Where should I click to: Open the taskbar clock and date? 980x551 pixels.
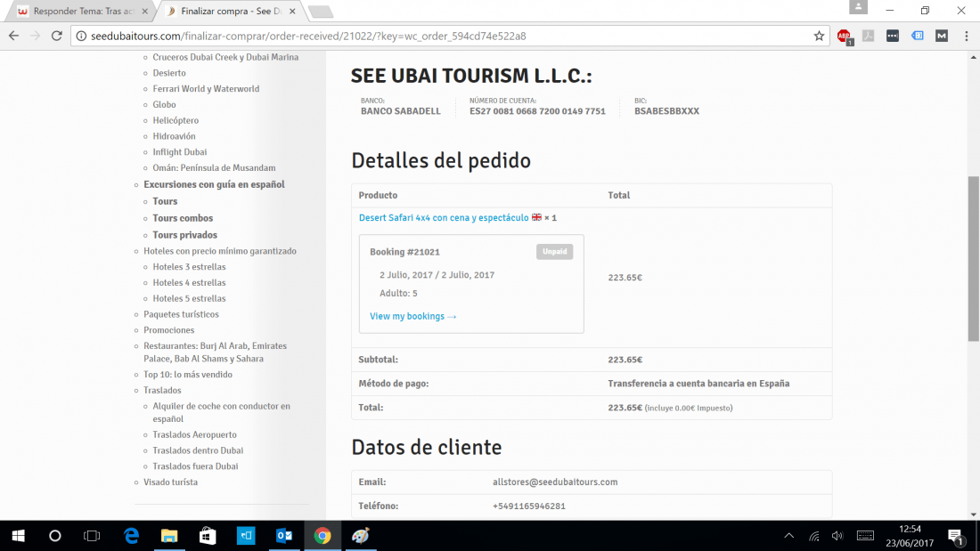tap(910, 536)
